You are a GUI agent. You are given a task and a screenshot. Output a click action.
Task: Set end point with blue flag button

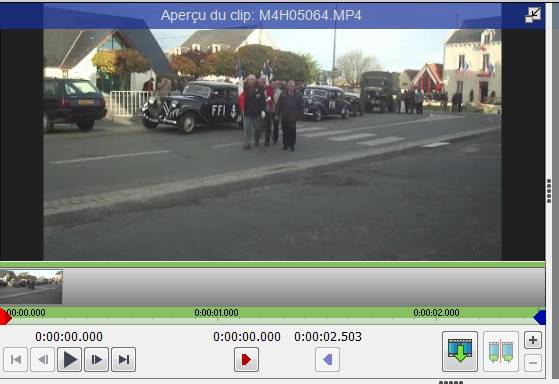pyautogui.click(x=328, y=359)
